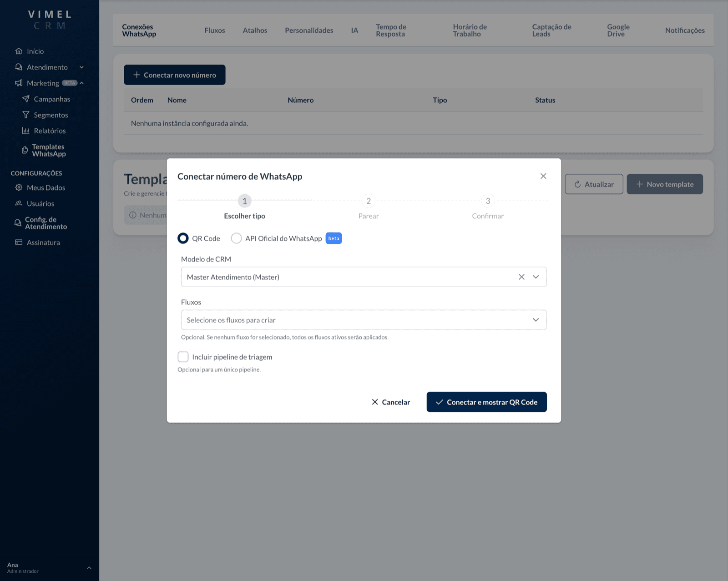Click Conectar e mostrar QR Code button
Screen dimensions: 728x581
(486, 402)
